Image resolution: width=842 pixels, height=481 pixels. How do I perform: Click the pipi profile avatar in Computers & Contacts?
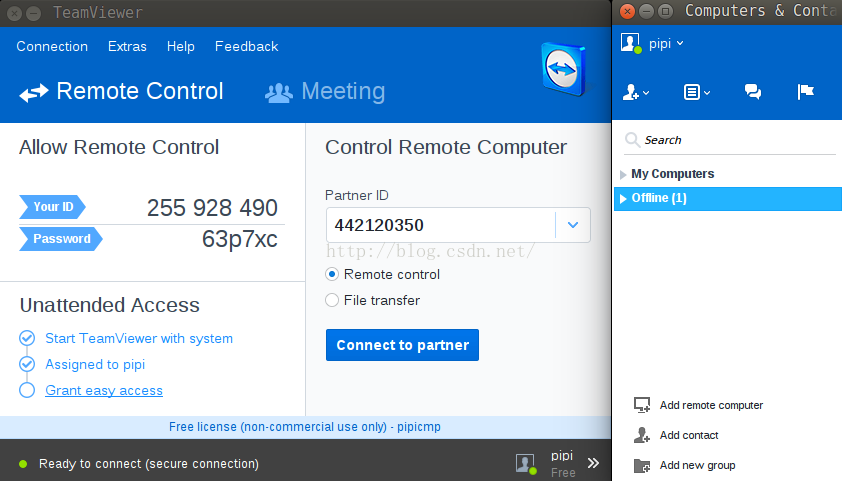coord(630,43)
